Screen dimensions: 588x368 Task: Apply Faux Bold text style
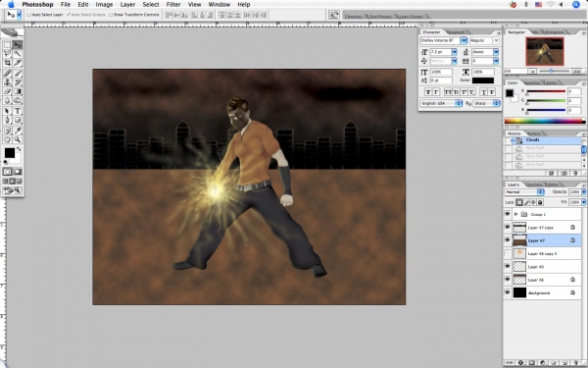(428, 92)
